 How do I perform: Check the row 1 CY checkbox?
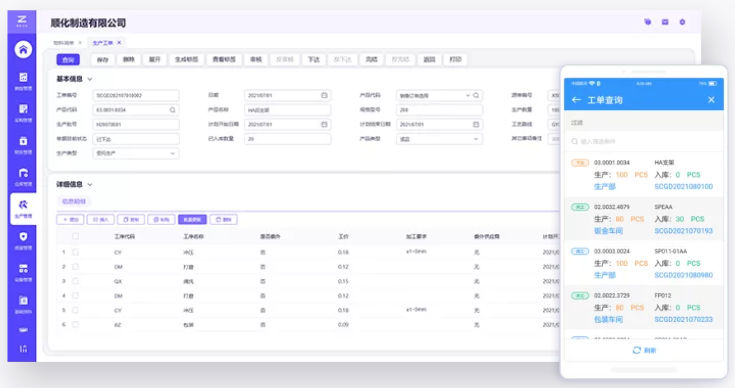[75, 252]
